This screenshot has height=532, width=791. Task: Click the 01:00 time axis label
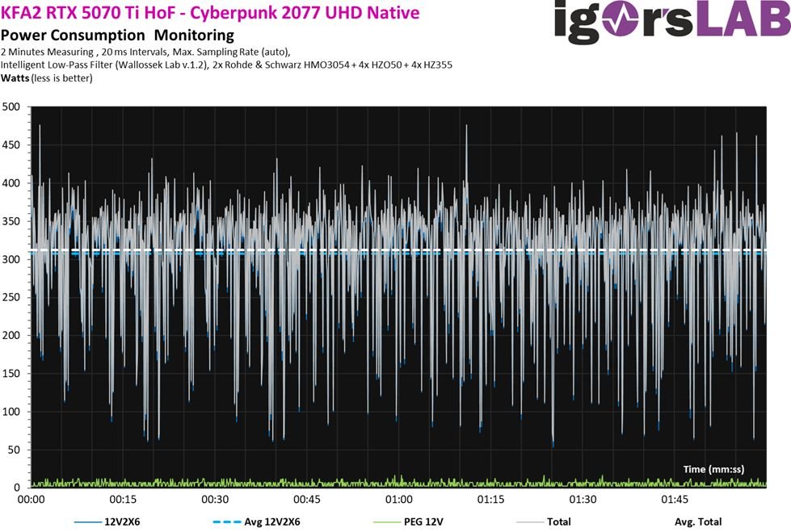tap(398, 500)
